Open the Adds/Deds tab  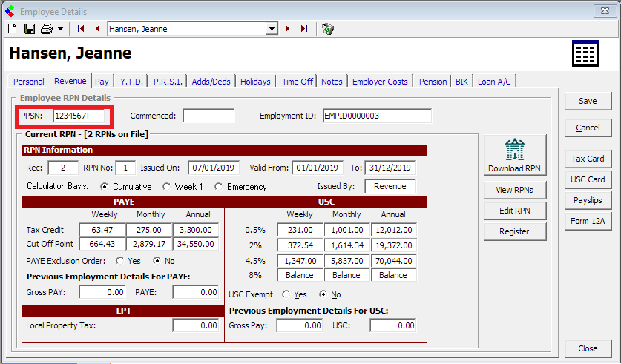[211, 82]
